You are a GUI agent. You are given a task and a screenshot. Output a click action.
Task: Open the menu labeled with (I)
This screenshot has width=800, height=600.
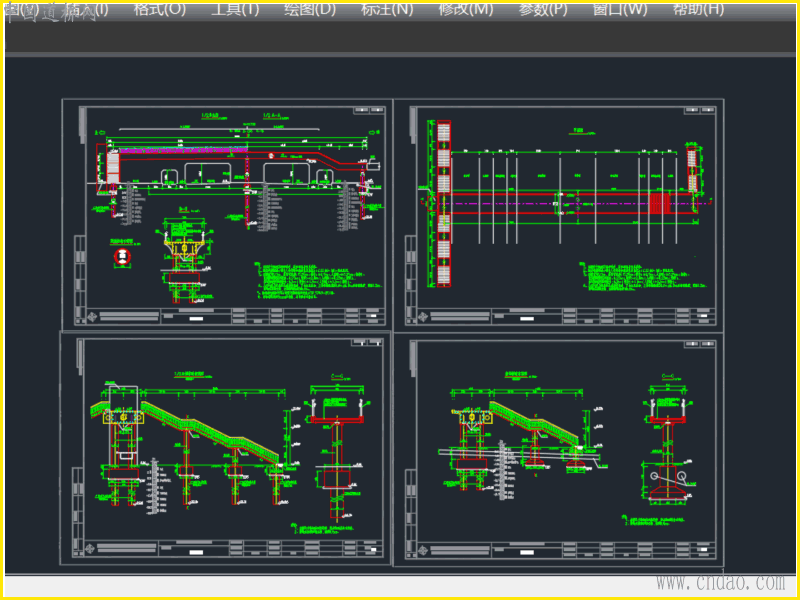pos(87,9)
